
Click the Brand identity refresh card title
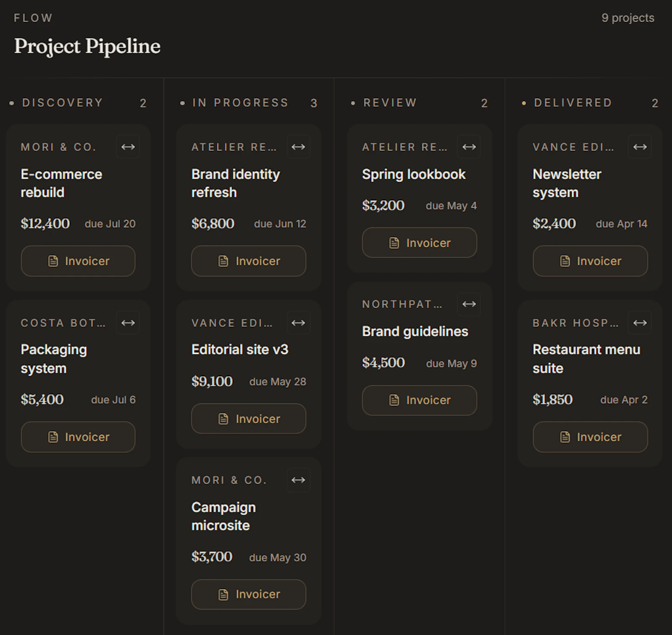click(236, 183)
